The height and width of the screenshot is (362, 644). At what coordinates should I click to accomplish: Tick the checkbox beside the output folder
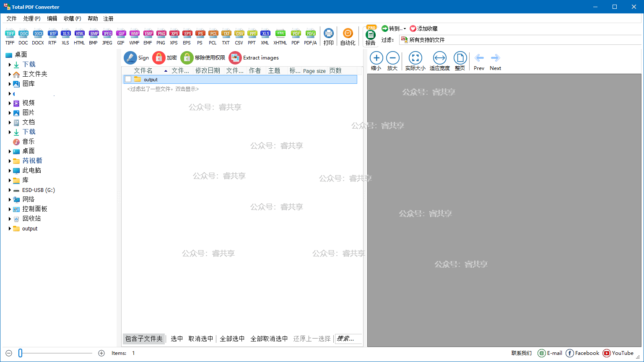(x=128, y=80)
